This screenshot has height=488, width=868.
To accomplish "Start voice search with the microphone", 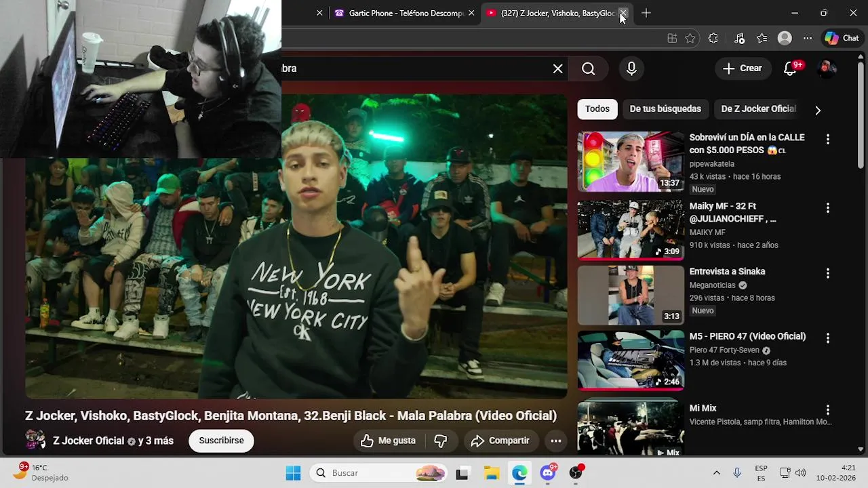I will (631, 68).
